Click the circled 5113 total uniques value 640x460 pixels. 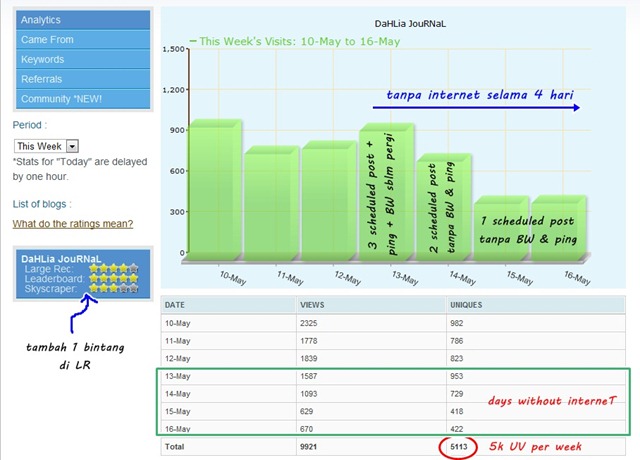point(458,447)
